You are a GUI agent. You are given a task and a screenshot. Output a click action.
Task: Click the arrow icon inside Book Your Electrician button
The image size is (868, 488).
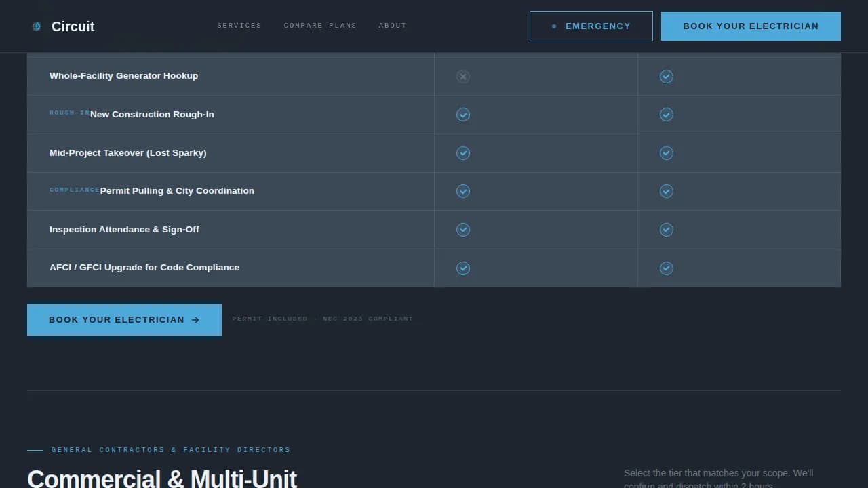coord(195,319)
